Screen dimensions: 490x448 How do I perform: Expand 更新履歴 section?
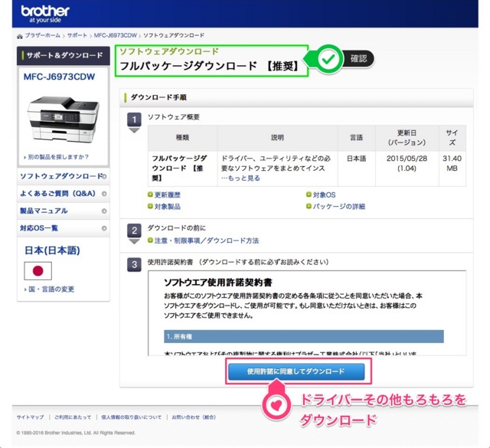167,195
